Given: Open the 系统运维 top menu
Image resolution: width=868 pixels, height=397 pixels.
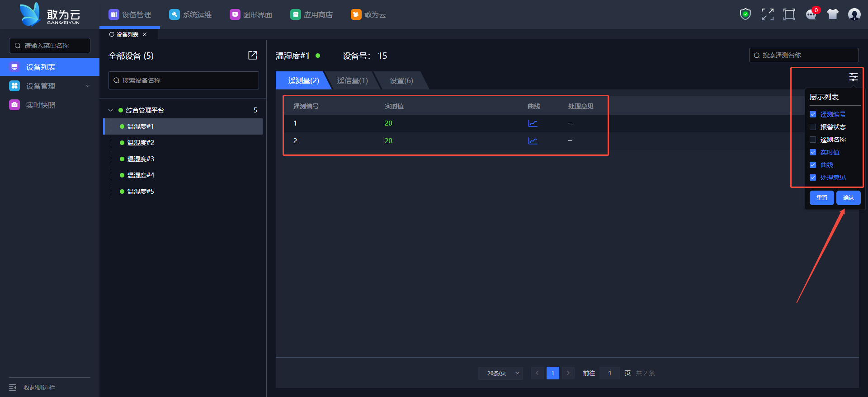Looking at the screenshot, I should [x=190, y=14].
